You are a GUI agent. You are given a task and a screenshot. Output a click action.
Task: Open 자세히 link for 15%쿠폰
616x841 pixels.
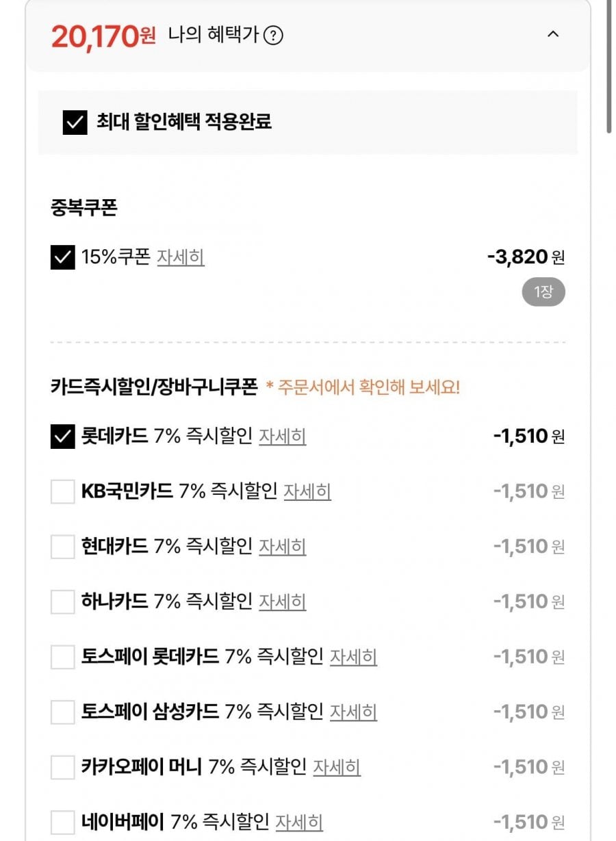[181, 257]
